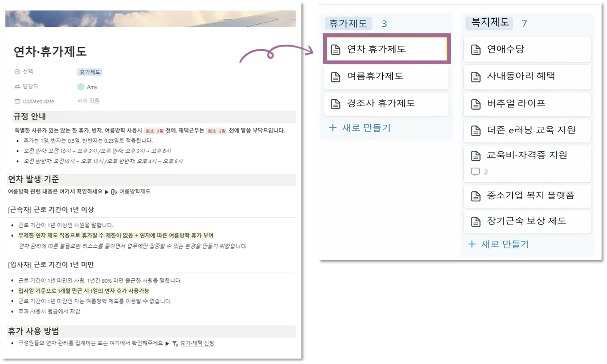Screen dimensions: 607x364
Task: Open the 장기근속 보상 제도 card
Action: (x=527, y=221)
